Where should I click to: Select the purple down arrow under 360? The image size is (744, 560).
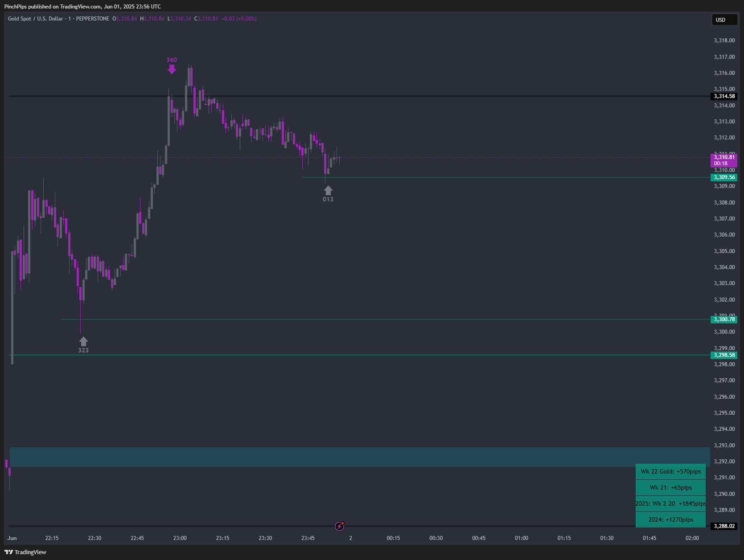[172, 69]
